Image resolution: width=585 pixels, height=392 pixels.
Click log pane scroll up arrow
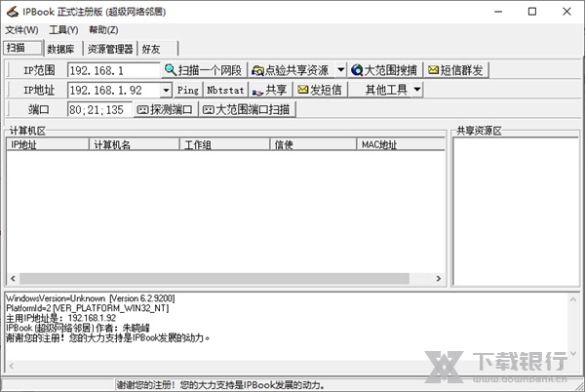(573, 298)
